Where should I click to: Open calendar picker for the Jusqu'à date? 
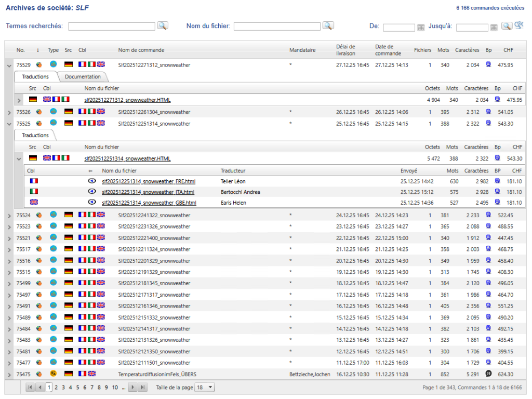pos(494,28)
